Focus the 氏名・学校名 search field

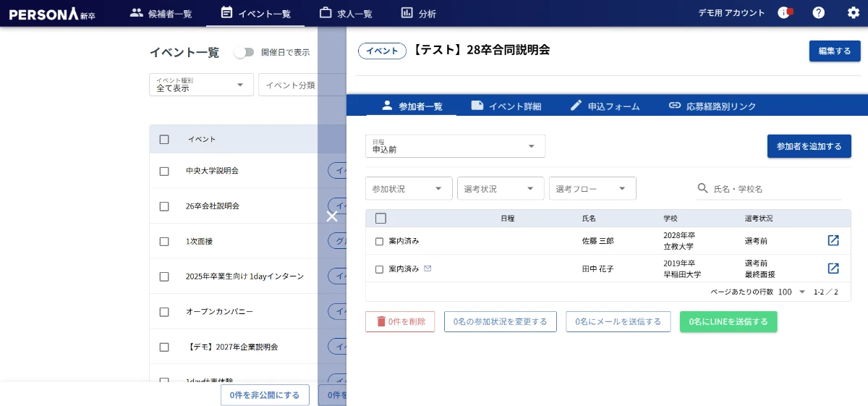coord(775,189)
